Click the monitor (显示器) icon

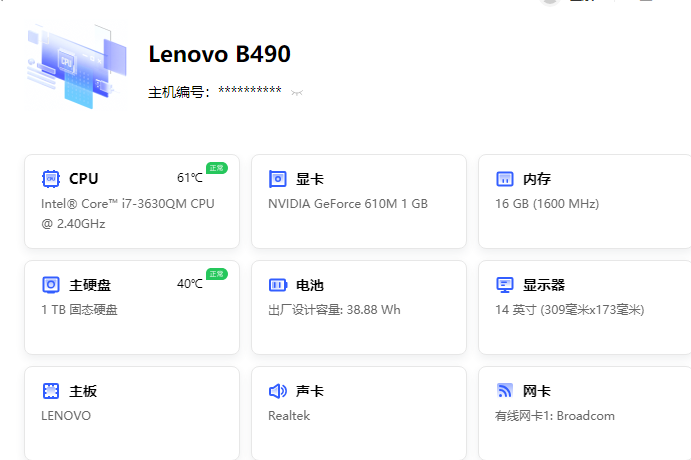pyautogui.click(x=505, y=285)
